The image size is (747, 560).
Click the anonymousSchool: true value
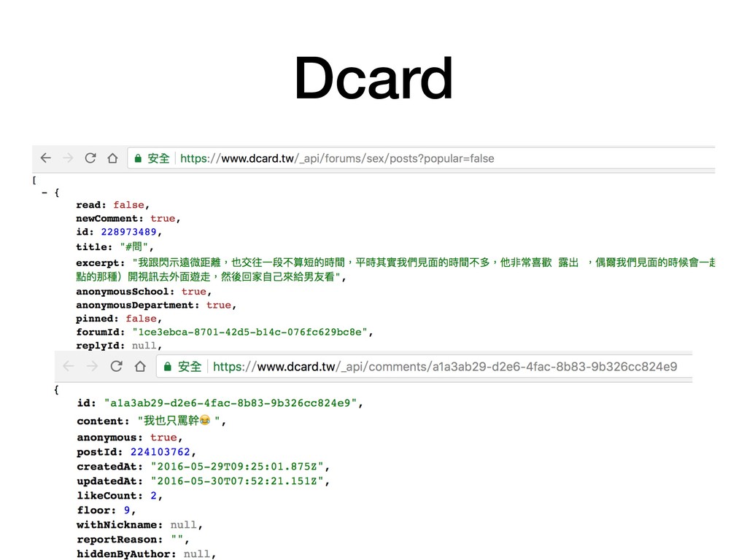(x=194, y=292)
